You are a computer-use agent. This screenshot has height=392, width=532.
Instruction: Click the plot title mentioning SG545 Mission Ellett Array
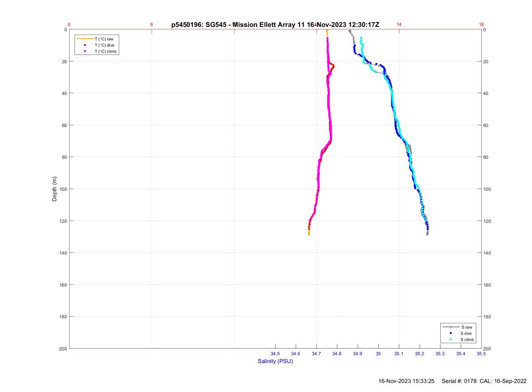tap(275, 25)
